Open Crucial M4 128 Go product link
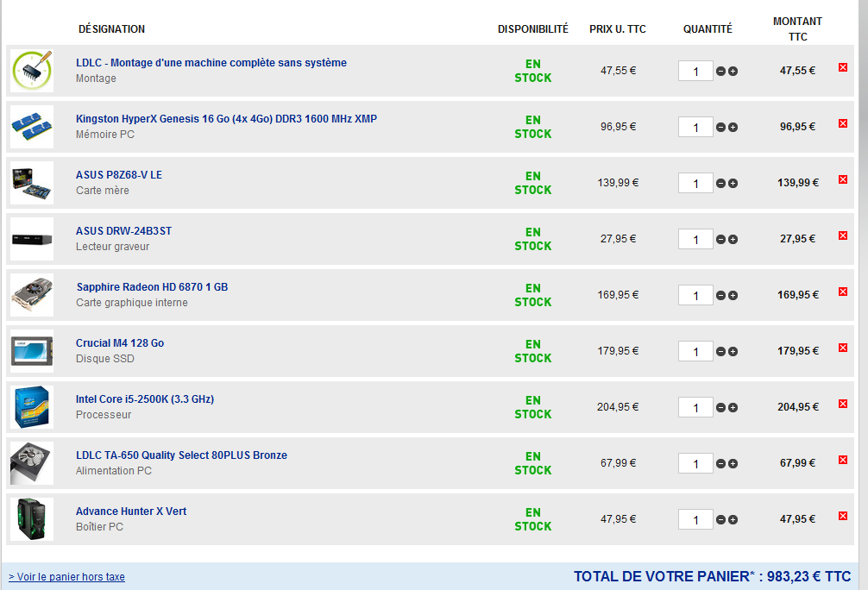This screenshot has width=868, height=590. [x=120, y=343]
